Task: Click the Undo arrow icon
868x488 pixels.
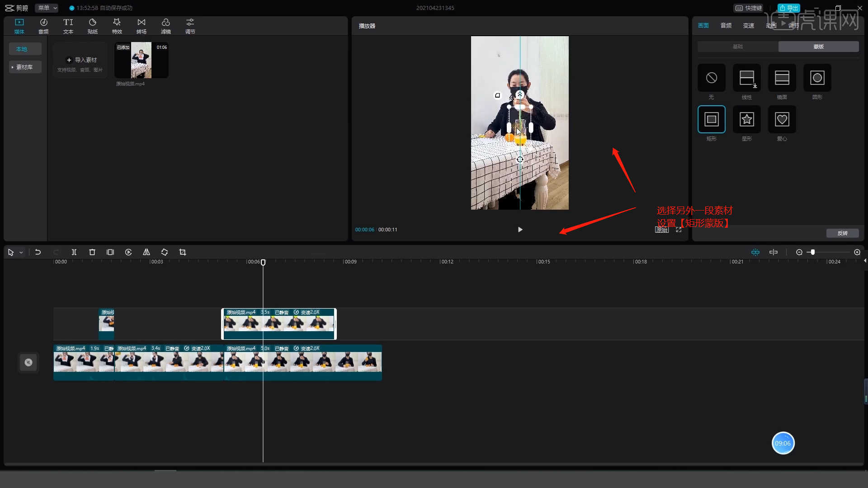Action: [38, 252]
